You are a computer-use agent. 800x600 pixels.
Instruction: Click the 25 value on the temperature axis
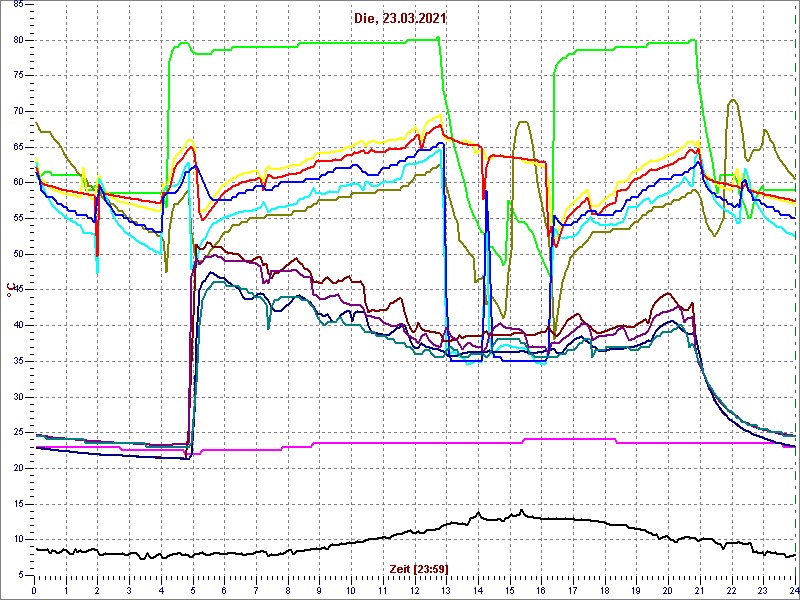click(17, 433)
